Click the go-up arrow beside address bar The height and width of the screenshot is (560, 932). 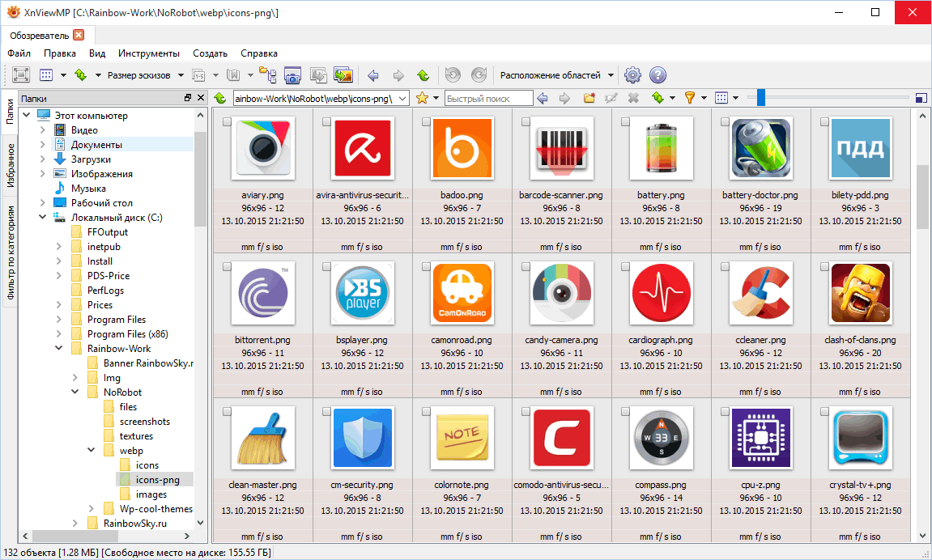point(220,98)
